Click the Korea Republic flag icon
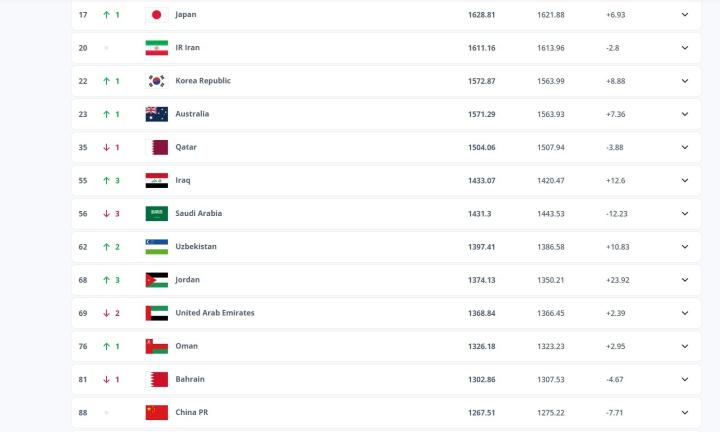 [156, 81]
